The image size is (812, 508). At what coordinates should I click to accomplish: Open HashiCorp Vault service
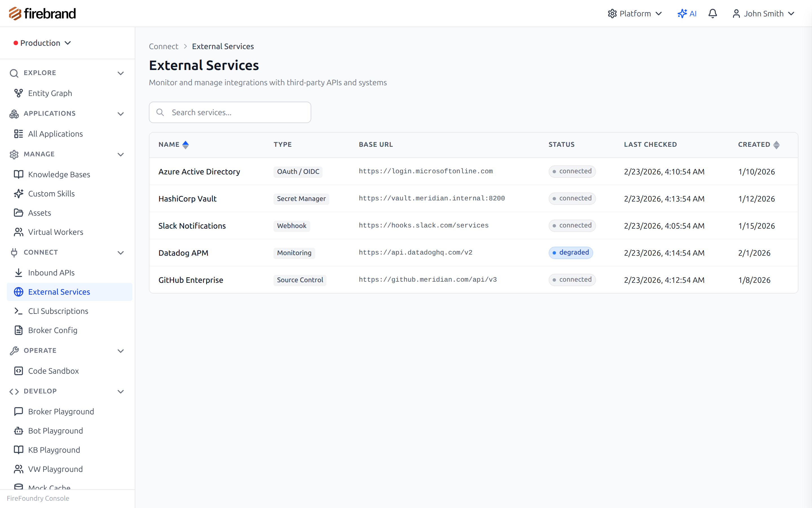tap(187, 199)
